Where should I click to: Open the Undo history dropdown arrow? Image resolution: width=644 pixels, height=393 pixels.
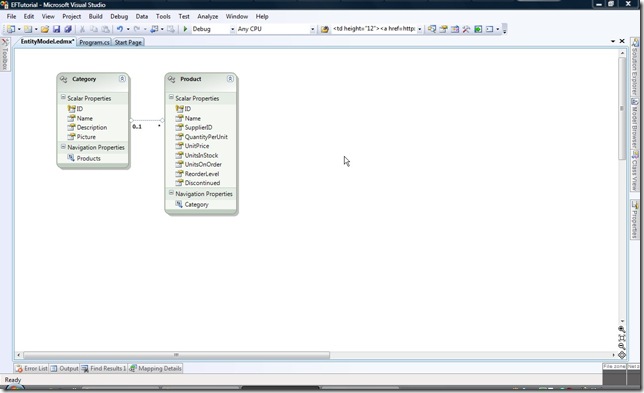click(x=128, y=29)
